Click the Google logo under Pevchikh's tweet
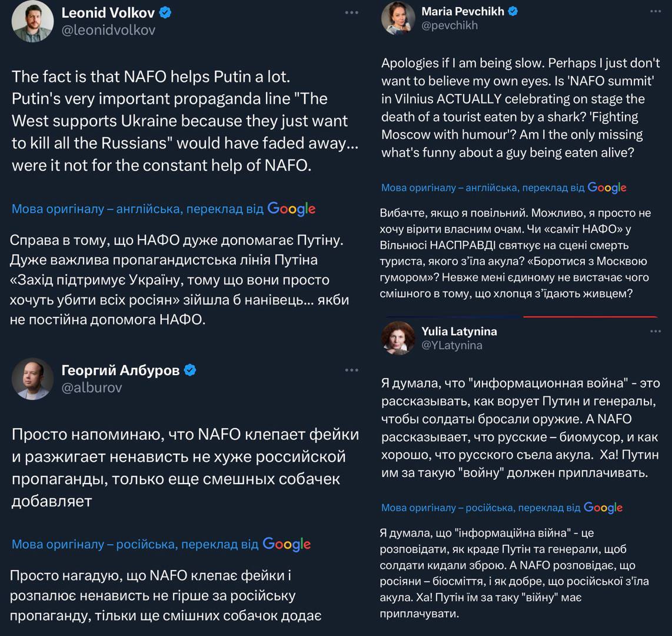The width and height of the screenshot is (672, 636). tap(607, 188)
